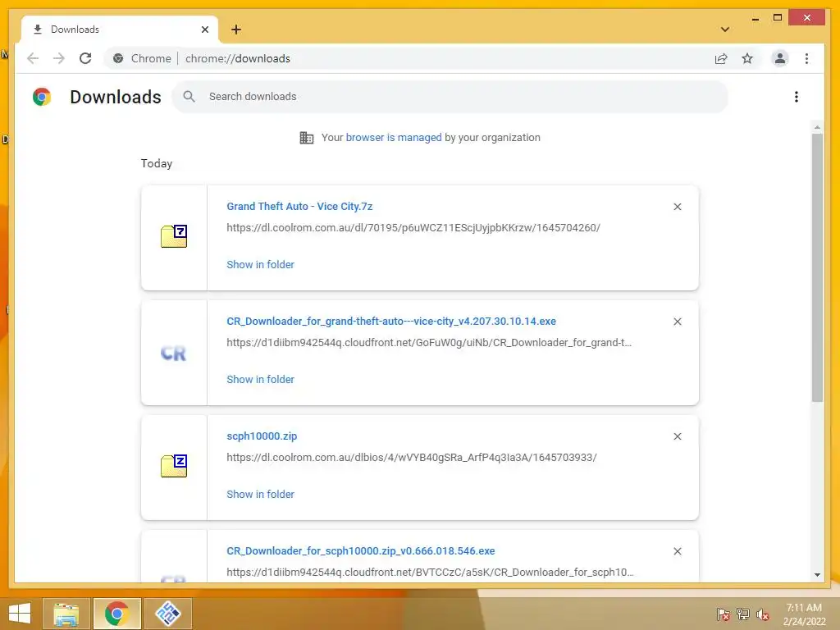Open a new tab with plus button

236,30
